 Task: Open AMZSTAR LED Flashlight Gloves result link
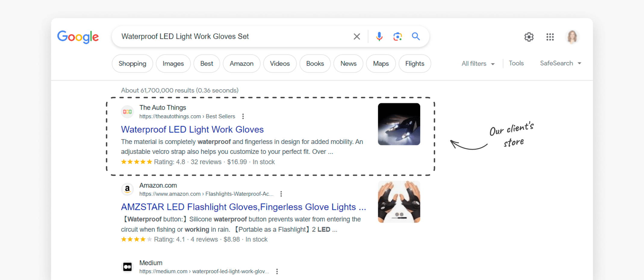point(243,207)
